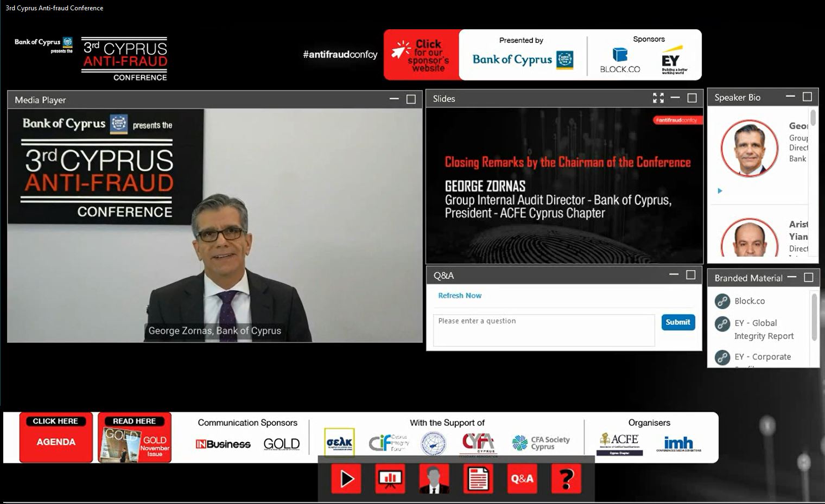The image size is (825, 504).
Task: Click the Cyprus Integrity Forum logo
Action: coord(389,443)
